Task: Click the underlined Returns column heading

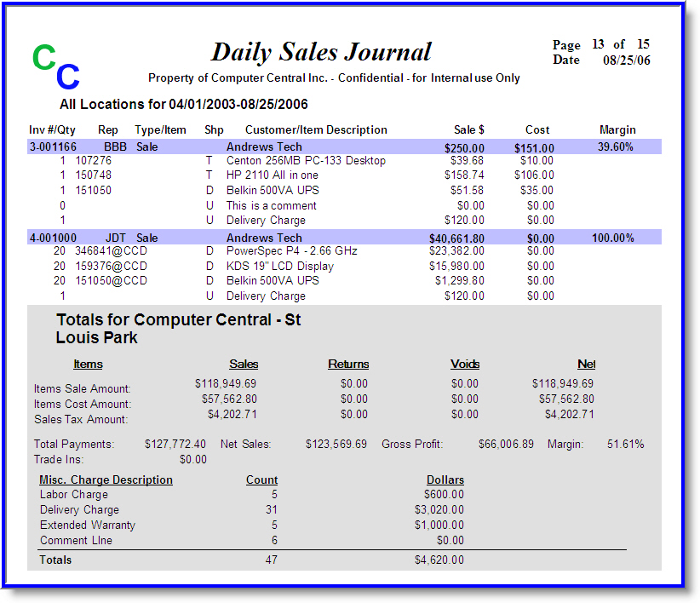Action: click(348, 365)
